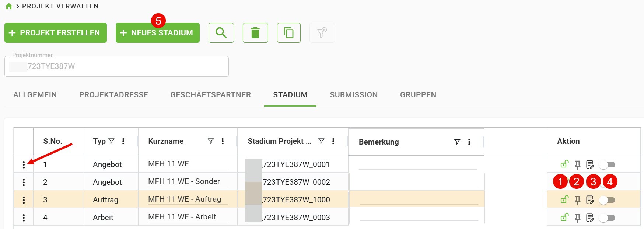
Task: Open filter icon in Kurzname column header
Action: [x=211, y=141]
